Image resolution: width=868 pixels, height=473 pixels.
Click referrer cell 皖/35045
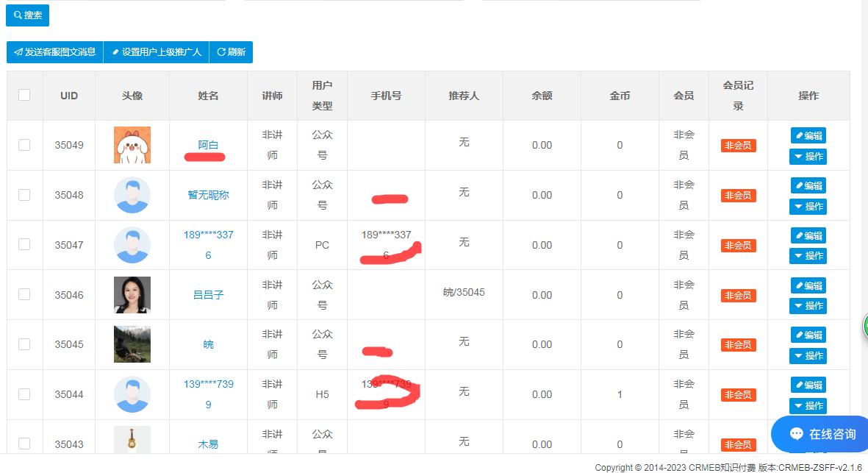tap(464, 292)
